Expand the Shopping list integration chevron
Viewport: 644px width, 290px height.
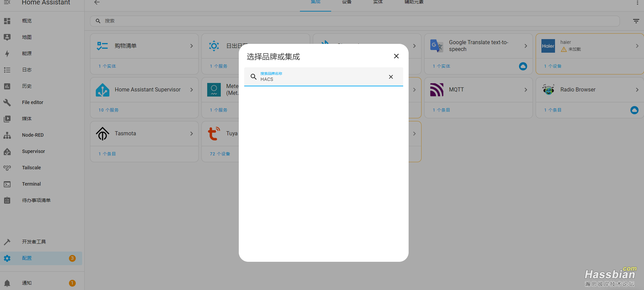(192, 46)
